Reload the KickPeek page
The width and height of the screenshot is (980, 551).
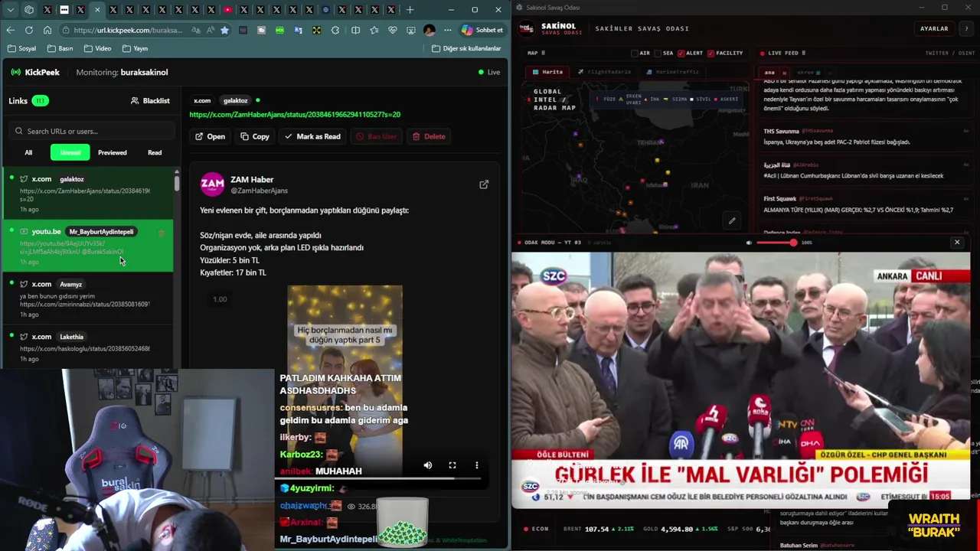click(29, 30)
